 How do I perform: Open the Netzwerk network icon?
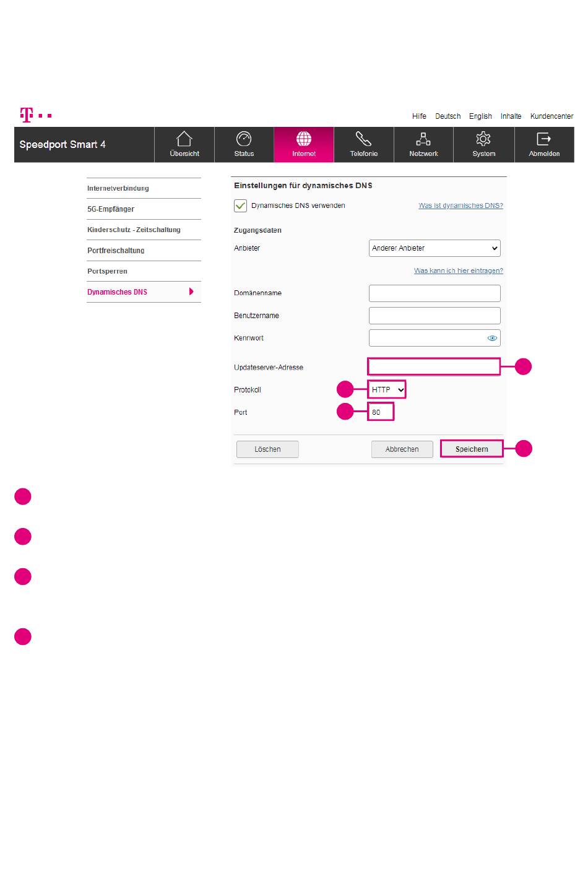[x=423, y=139]
